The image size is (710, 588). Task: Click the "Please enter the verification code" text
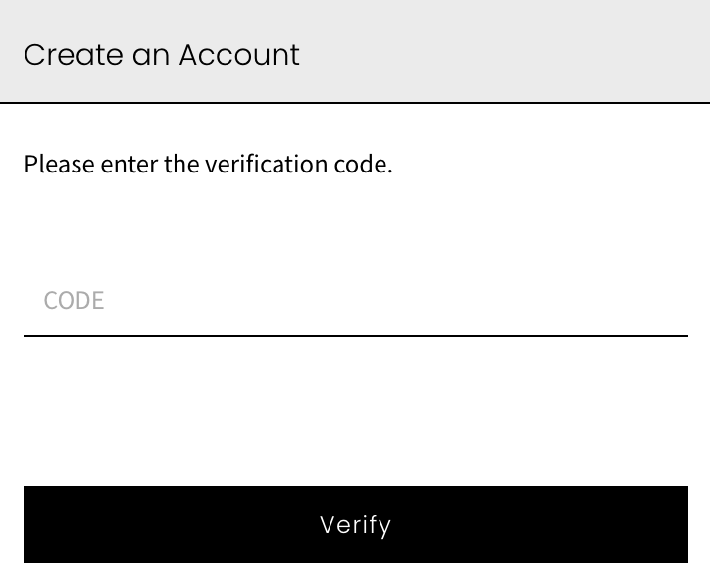pyautogui.click(x=208, y=164)
